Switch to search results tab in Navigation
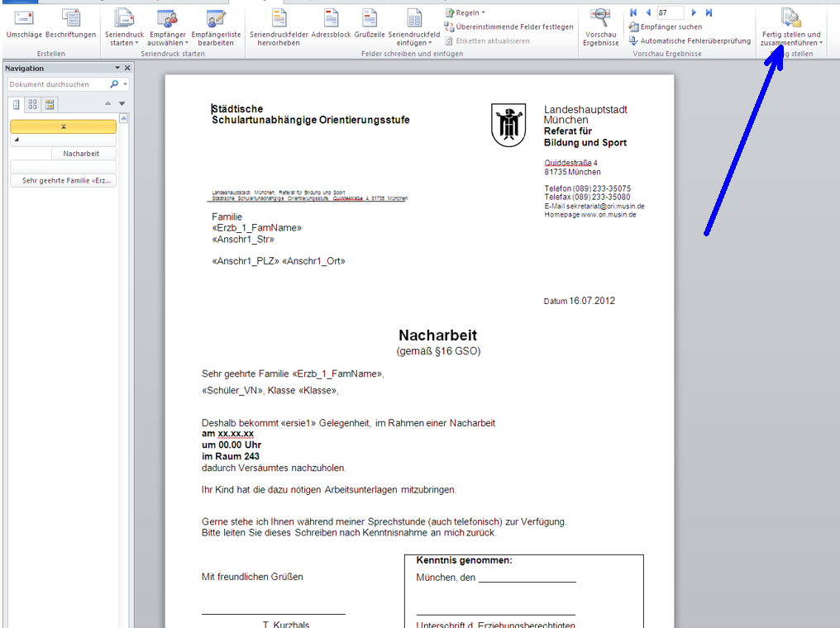840x628 pixels. point(50,104)
